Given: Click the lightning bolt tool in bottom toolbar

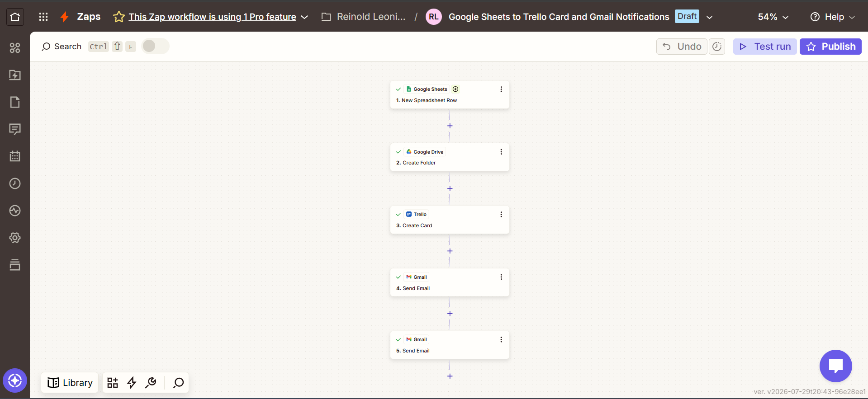Looking at the screenshot, I should (x=132, y=383).
